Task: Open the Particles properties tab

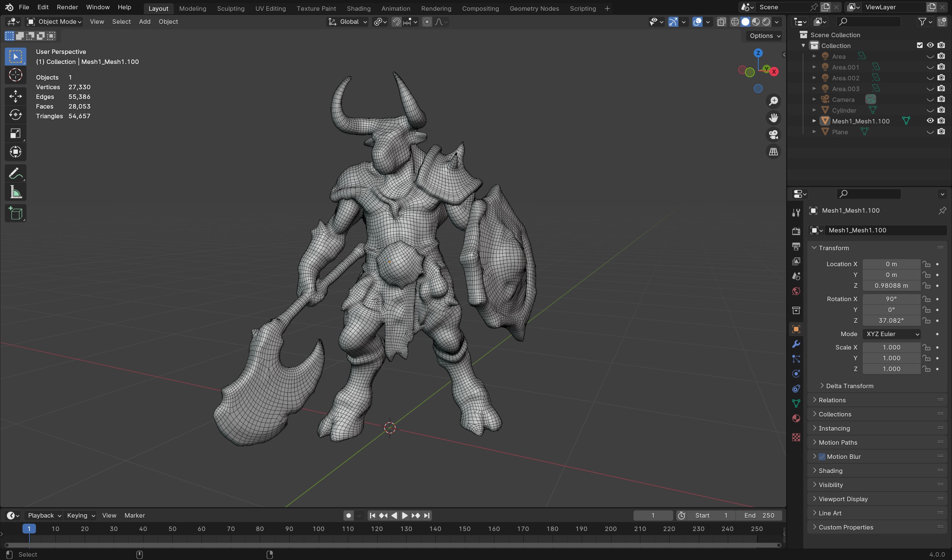Action: [796, 359]
